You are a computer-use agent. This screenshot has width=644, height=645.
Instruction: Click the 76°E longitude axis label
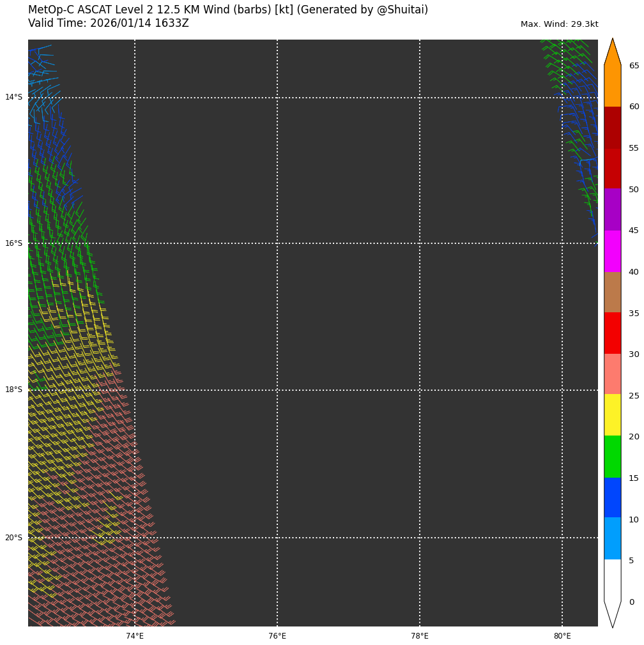277,636
